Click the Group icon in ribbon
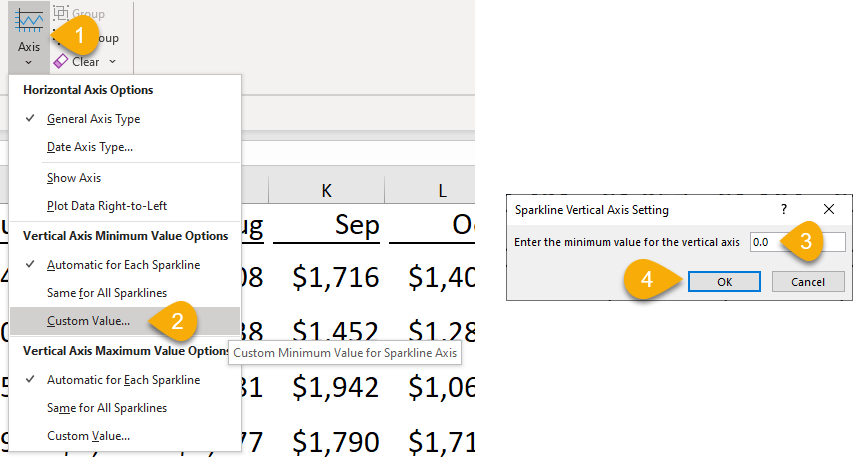Image resolution: width=853 pixels, height=460 pixels. coord(61,13)
